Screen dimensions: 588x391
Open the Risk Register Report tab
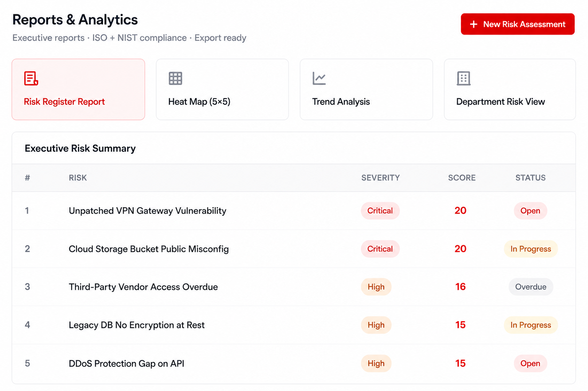coord(78,89)
